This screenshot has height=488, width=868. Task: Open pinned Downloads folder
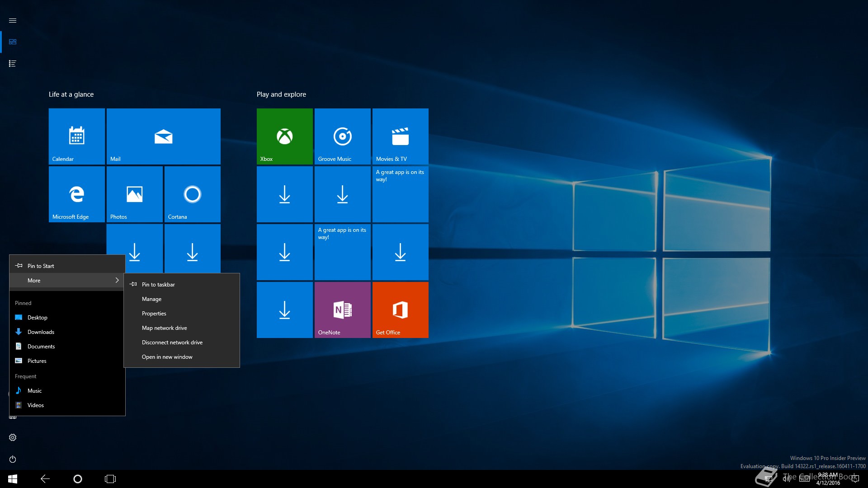pos(67,332)
